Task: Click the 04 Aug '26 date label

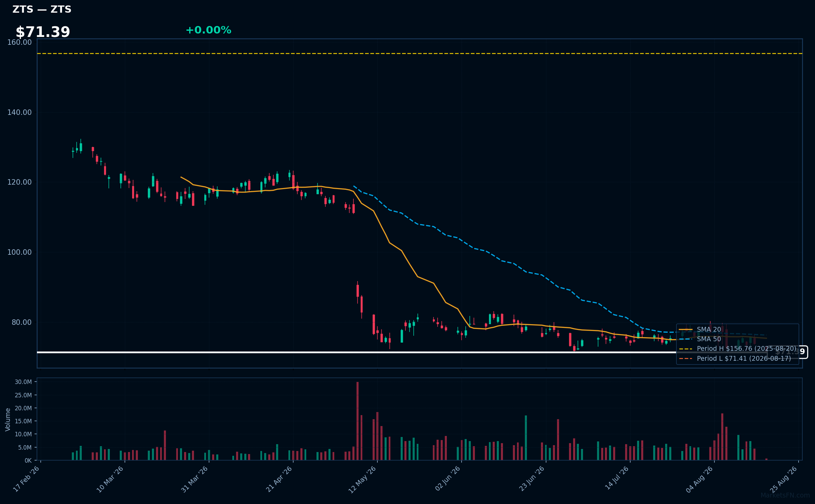Action: [x=700, y=479]
